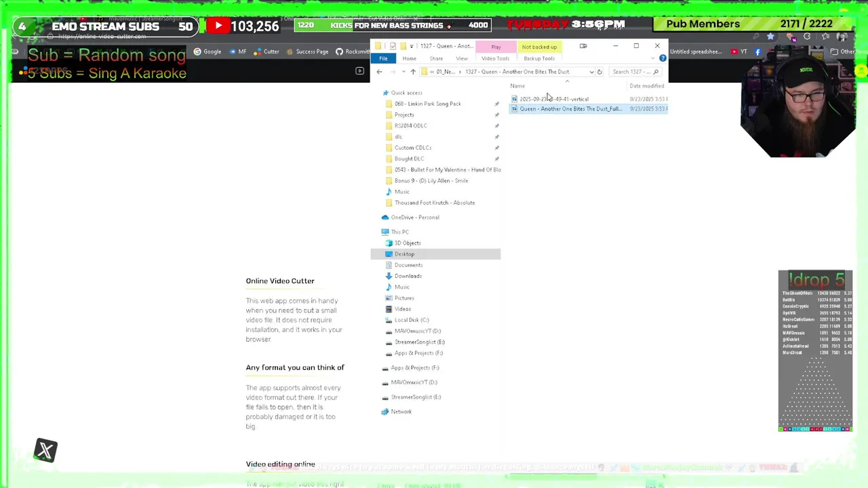Open the Projects pinned folder
Screen dimensions: 868x488
[x=404, y=115]
